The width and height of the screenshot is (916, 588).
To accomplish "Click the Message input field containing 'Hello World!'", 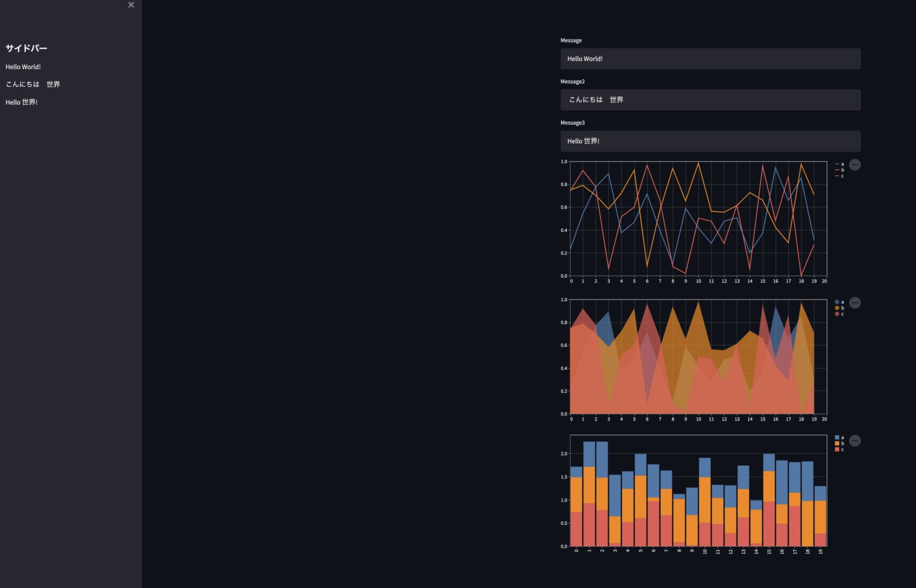I will pyautogui.click(x=710, y=58).
